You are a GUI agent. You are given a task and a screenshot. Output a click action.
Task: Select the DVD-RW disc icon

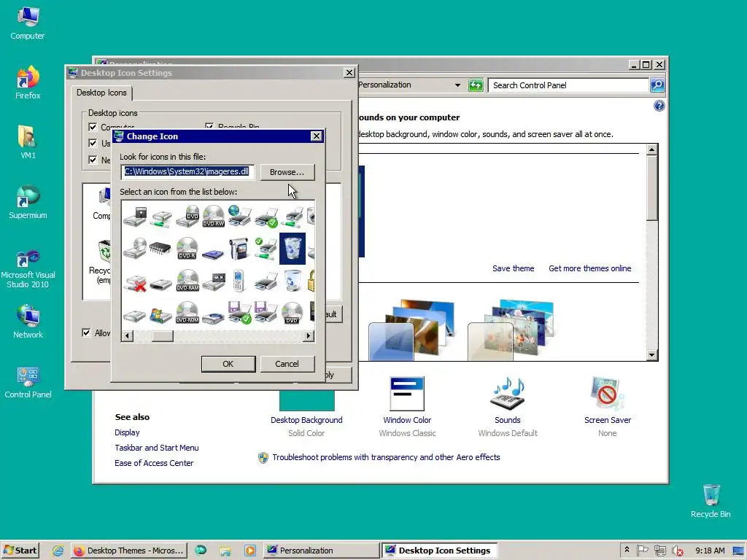[214, 216]
